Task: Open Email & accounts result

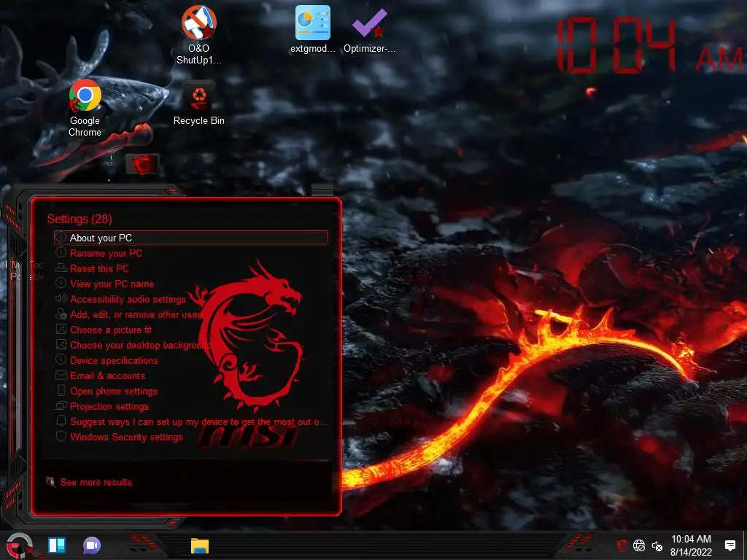Action: pyautogui.click(x=191, y=376)
